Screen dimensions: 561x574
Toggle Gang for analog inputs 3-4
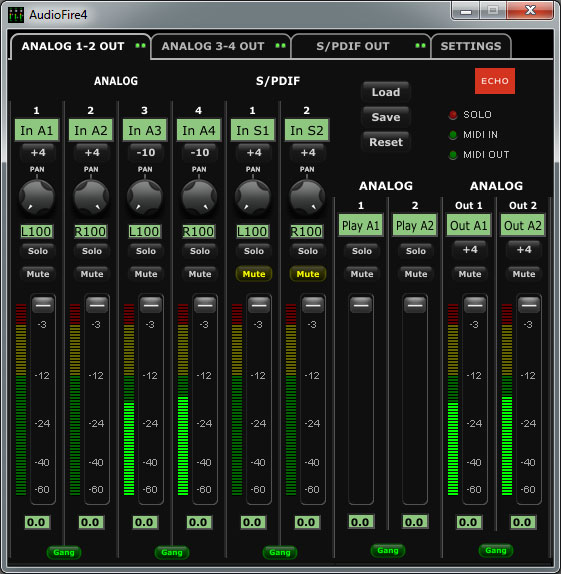(172, 552)
